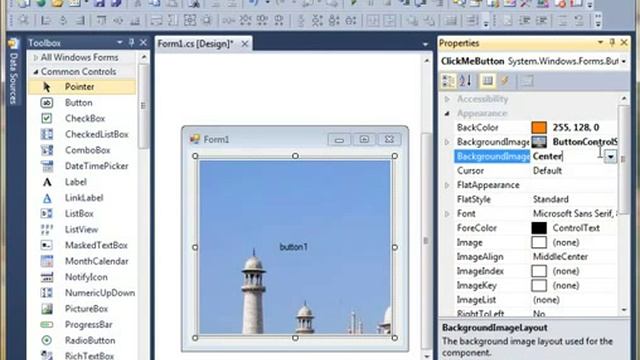Expand BackgroundImage property node

pyautogui.click(x=447, y=142)
